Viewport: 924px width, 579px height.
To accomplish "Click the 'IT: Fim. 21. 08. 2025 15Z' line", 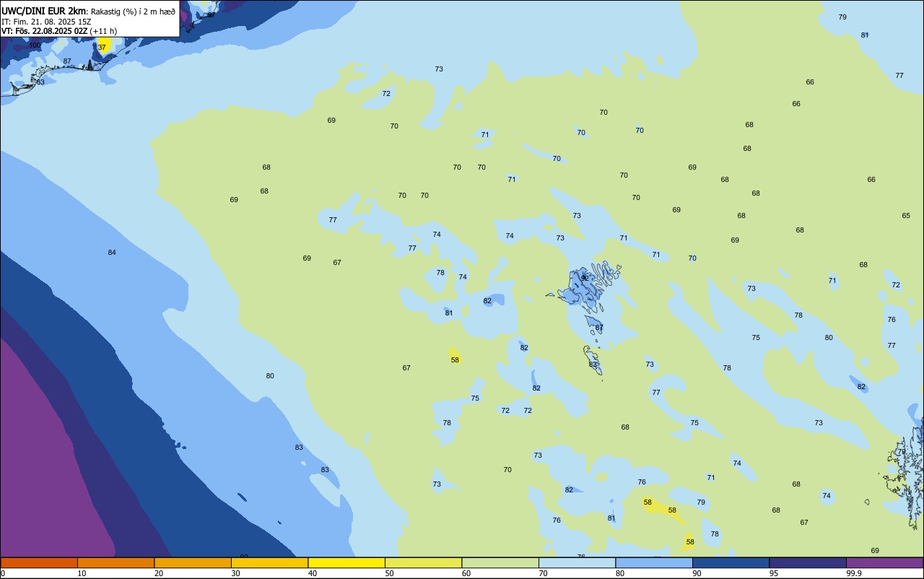I will pos(48,22).
